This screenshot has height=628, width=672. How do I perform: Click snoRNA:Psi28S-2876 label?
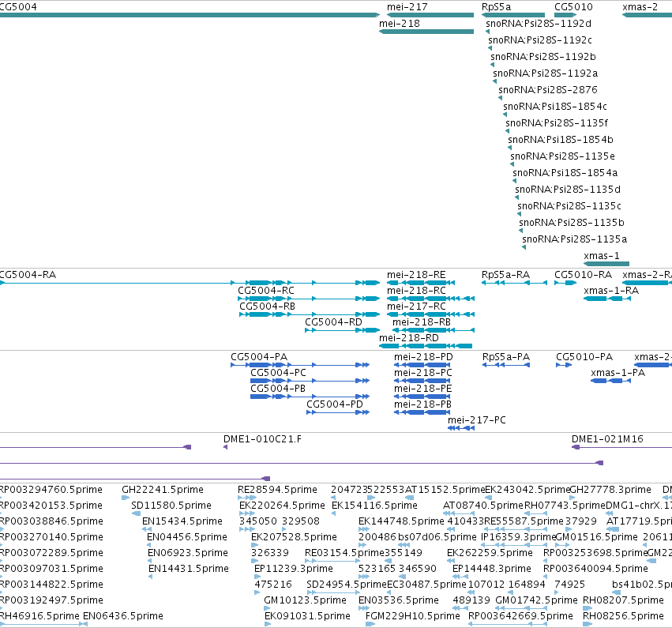coord(548,90)
